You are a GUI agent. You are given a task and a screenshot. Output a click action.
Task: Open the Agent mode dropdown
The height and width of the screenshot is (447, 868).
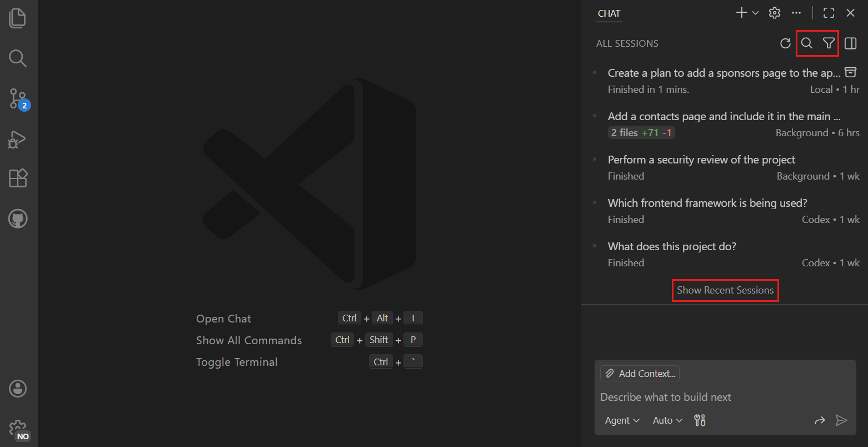point(621,420)
